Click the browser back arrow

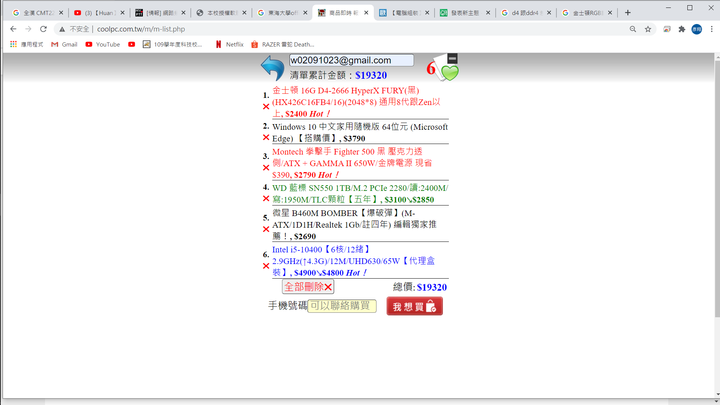click(x=13, y=29)
